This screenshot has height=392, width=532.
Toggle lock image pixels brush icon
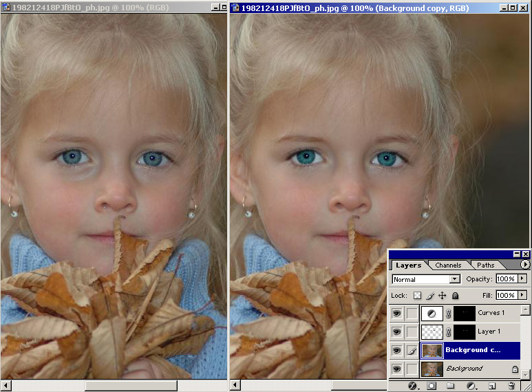coord(430,296)
